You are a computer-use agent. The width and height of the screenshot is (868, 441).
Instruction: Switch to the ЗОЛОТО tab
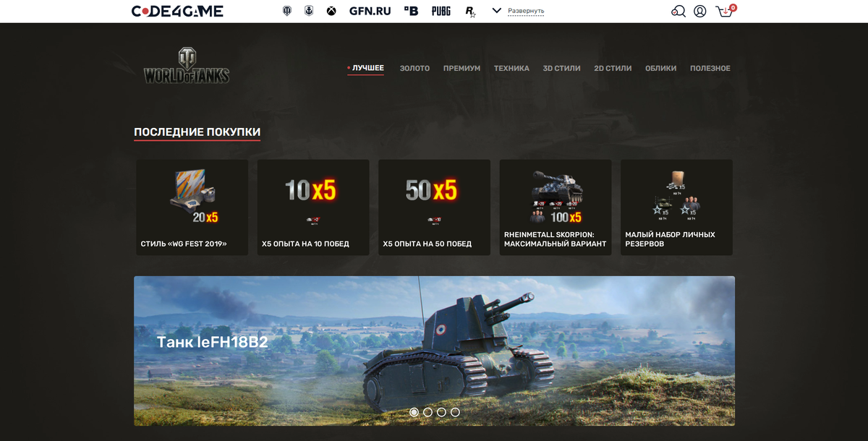click(414, 68)
